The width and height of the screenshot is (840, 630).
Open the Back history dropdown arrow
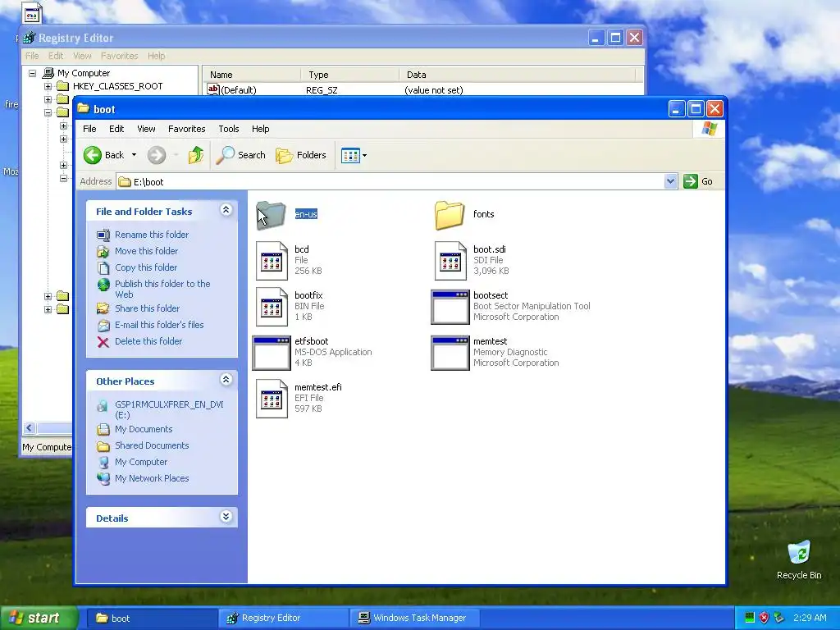pyautogui.click(x=134, y=155)
